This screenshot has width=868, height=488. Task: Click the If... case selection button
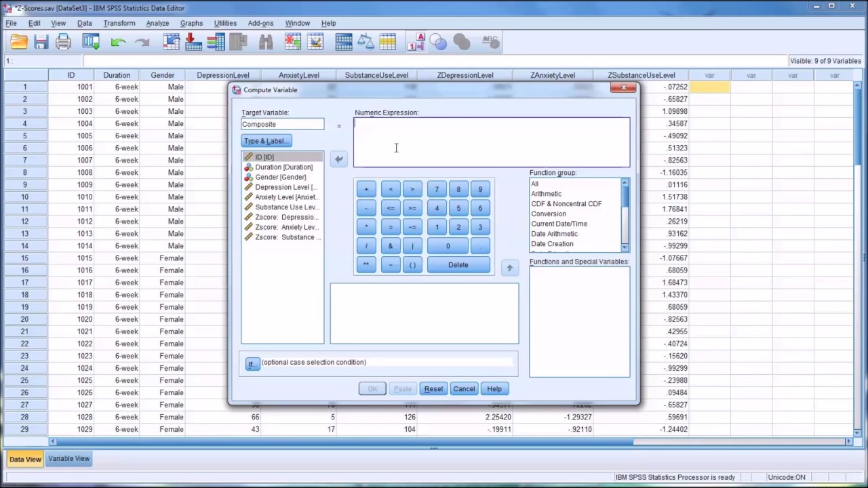tap(252, 364)
